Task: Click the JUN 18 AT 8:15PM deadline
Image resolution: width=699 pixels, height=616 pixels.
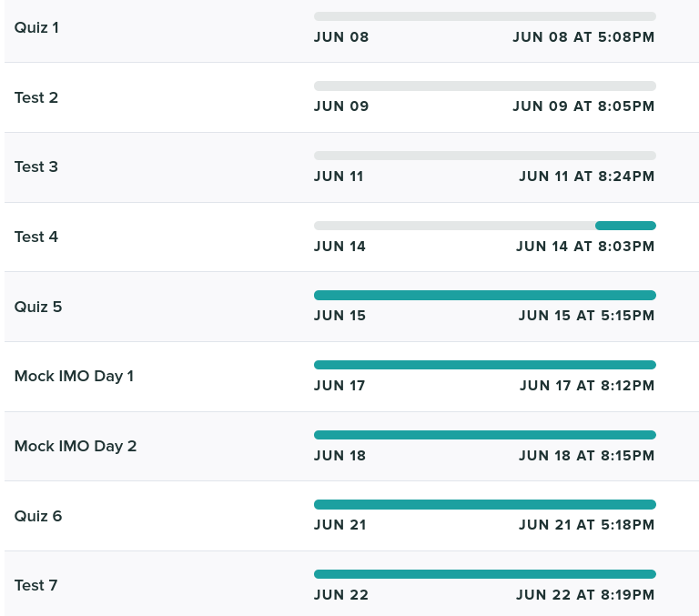Action: tap(586, 456)
